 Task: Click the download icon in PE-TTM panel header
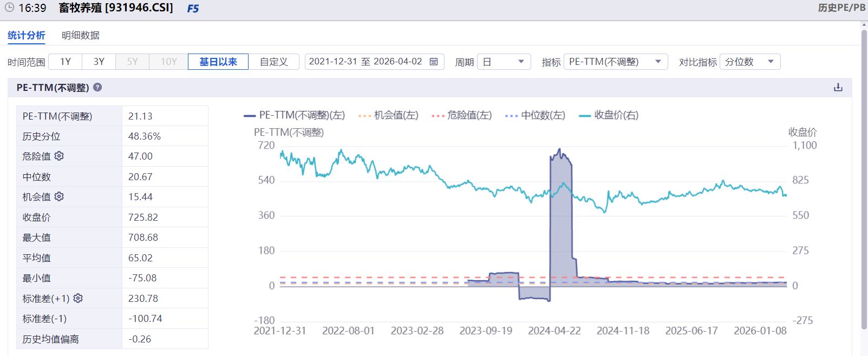[x=838, y=88]
